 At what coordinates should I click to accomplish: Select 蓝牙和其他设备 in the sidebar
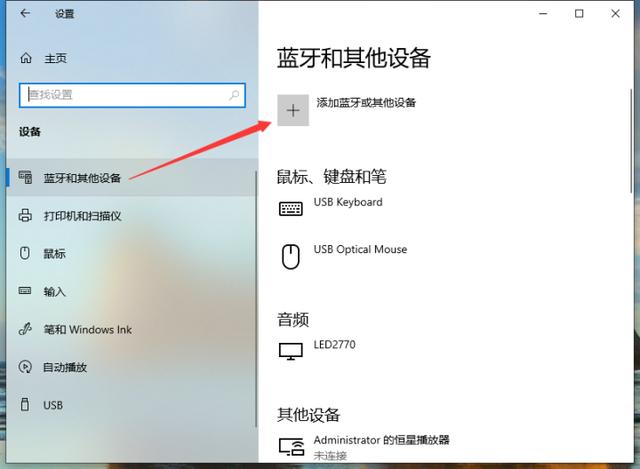point(131,178)
